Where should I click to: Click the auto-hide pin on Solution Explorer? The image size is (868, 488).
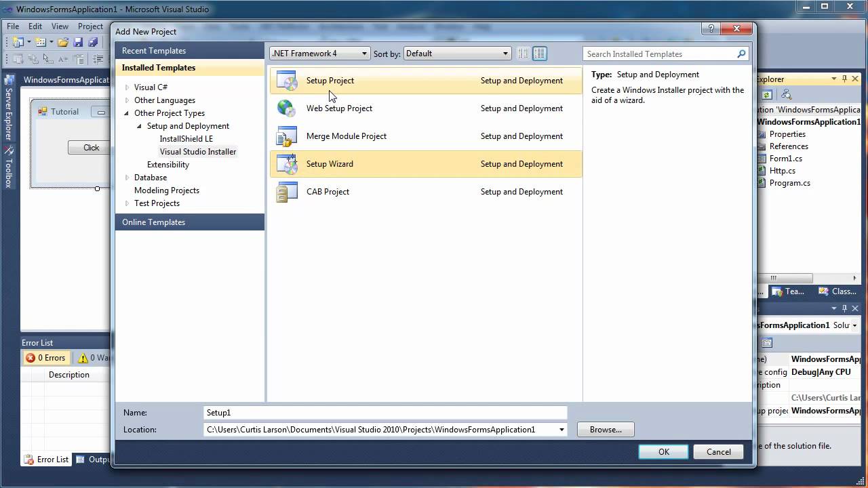click(x=844, y=79)
